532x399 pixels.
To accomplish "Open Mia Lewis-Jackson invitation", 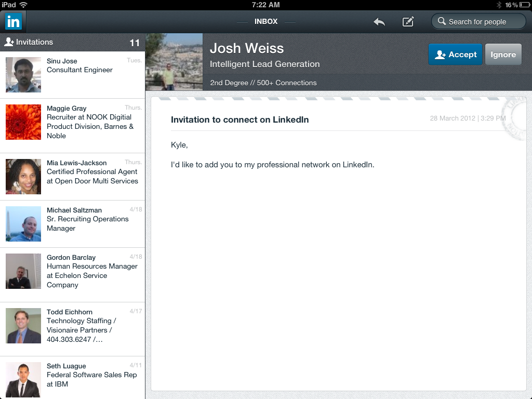I will point(73,177).
